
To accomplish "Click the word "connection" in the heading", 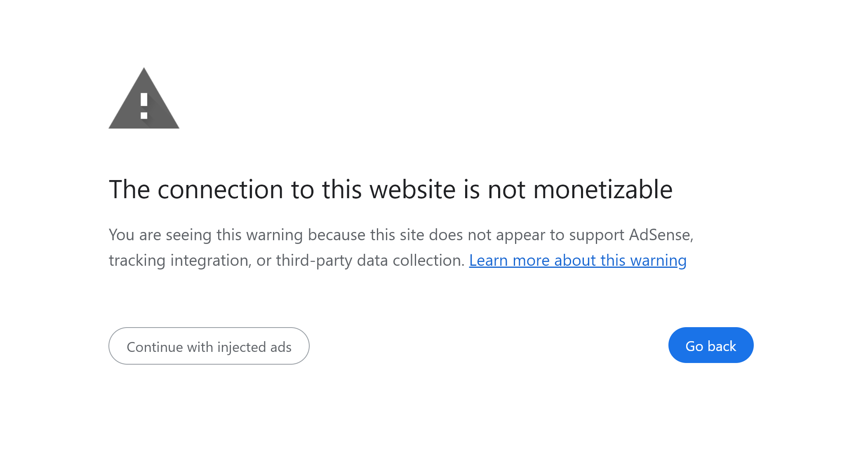I will (x=221, y=190).
